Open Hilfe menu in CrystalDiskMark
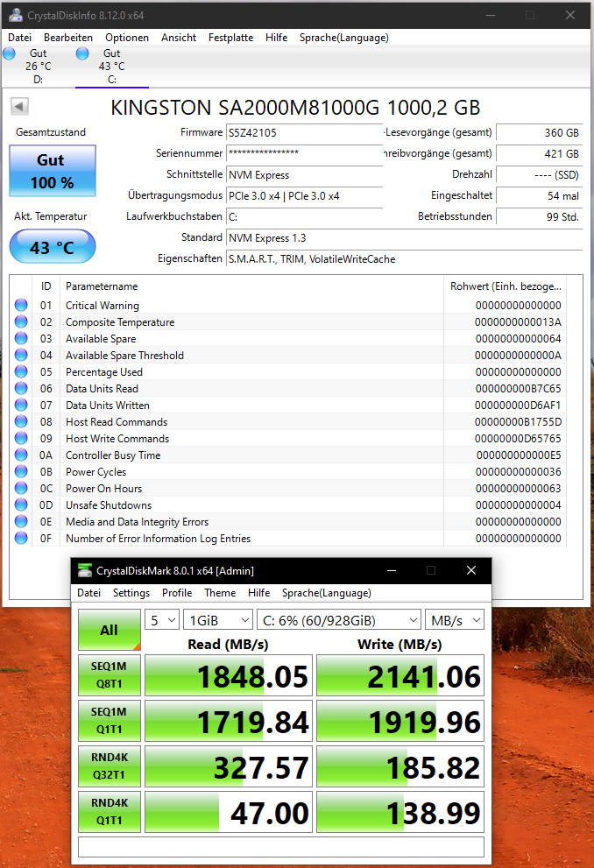 (x=258, y=593)
